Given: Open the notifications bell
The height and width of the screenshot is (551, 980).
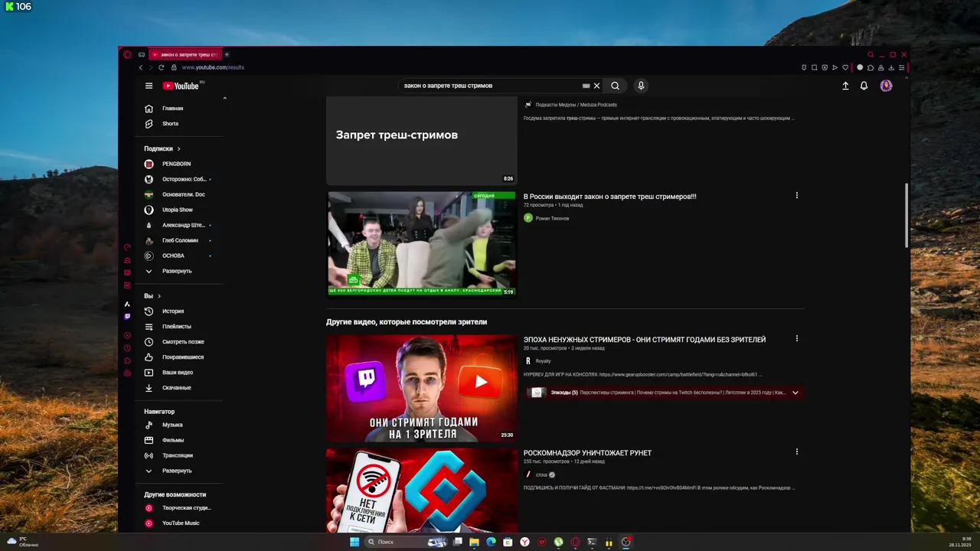Looking at the screenshot, I should tap(864, 86).
